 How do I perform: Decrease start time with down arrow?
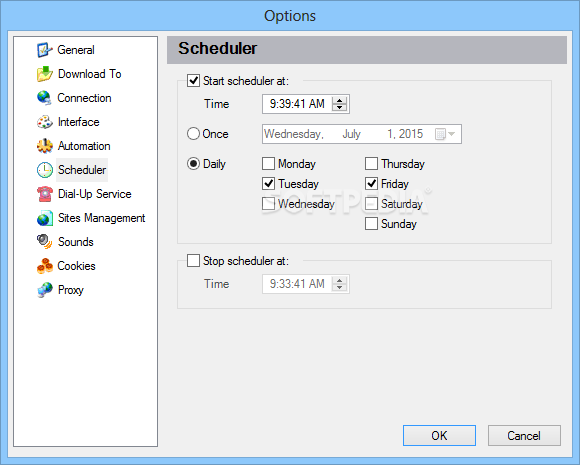(x=340, y=107)
